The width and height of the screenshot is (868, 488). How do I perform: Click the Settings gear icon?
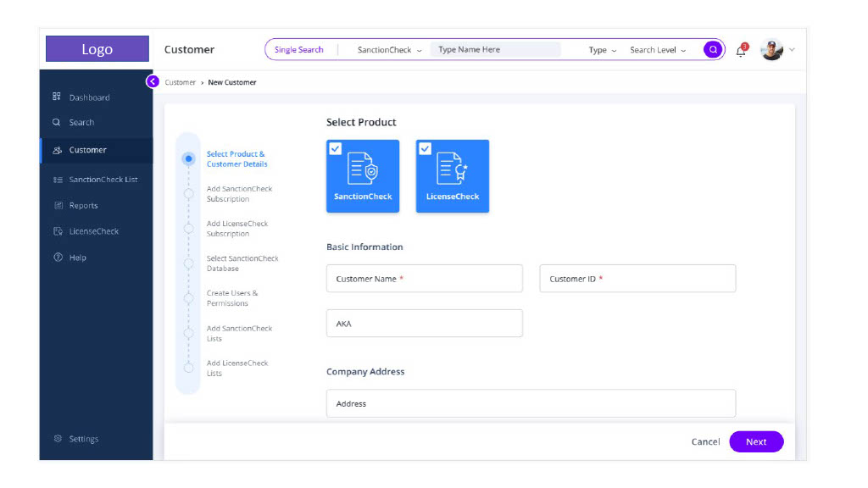coord(58,439)
